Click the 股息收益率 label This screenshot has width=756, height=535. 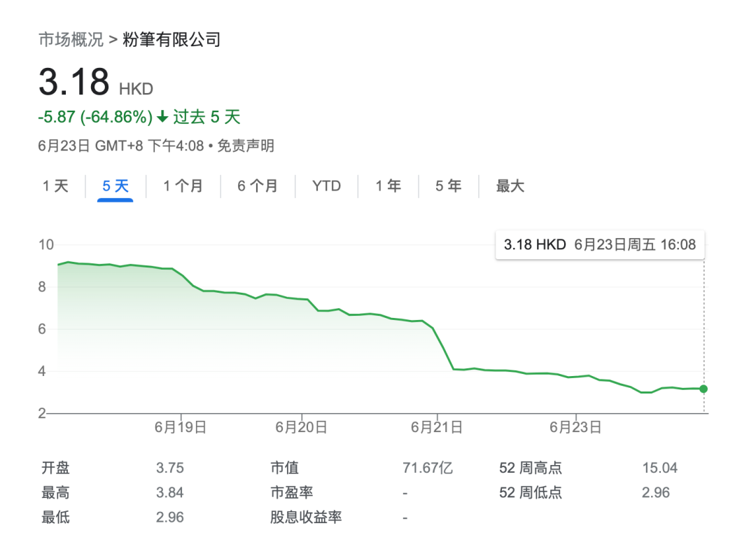[x=306, y=517]
